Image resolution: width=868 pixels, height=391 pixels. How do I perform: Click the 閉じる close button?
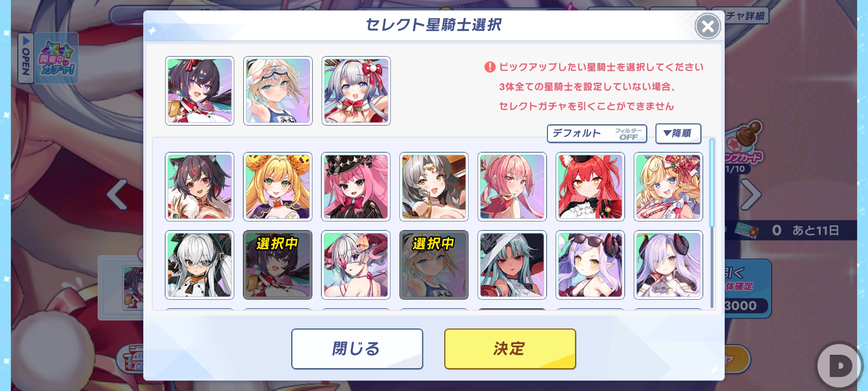(357, 348)
